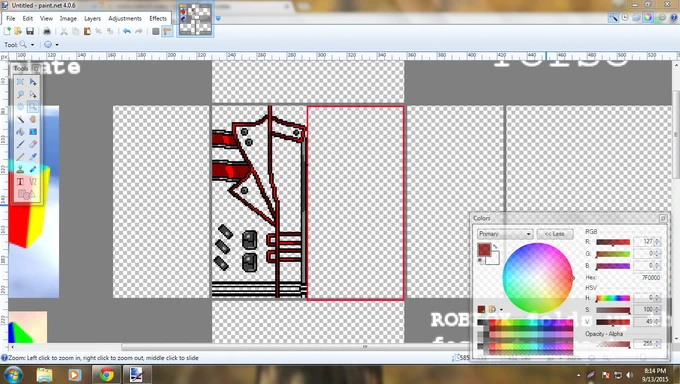Image resolution: width=680 pixels, height=384 pixels.
Task: Select the Pan hand tool
Action: (x=33, y=119)
